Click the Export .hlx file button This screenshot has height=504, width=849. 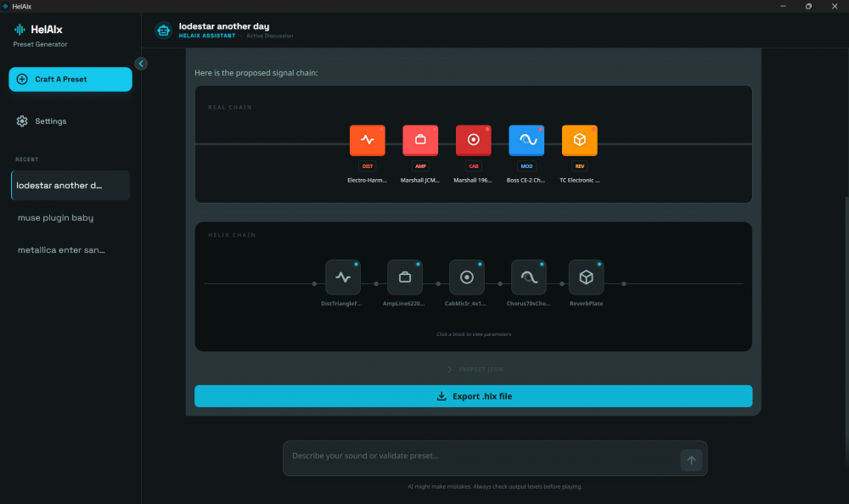pyautogui.click(x=473, y=395)
